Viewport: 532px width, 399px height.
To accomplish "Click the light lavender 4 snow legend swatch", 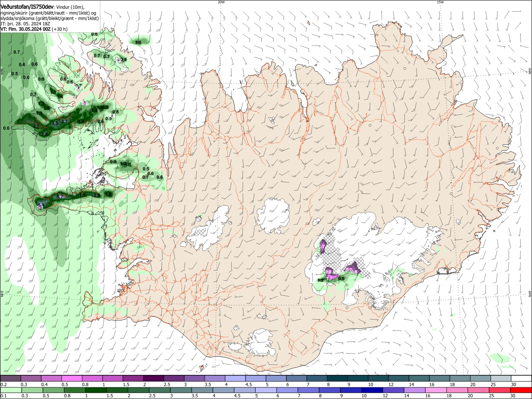I will [235, 378].
